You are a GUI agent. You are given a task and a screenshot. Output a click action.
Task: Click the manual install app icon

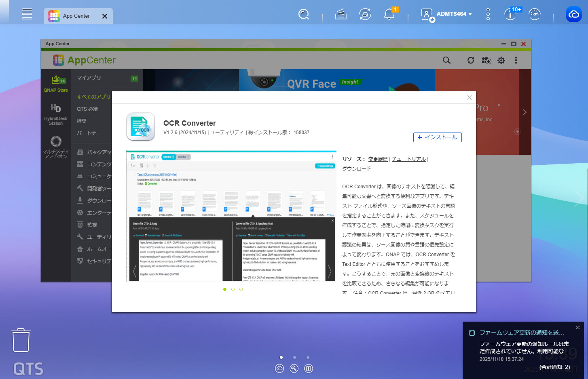click(x=486, y=60)
